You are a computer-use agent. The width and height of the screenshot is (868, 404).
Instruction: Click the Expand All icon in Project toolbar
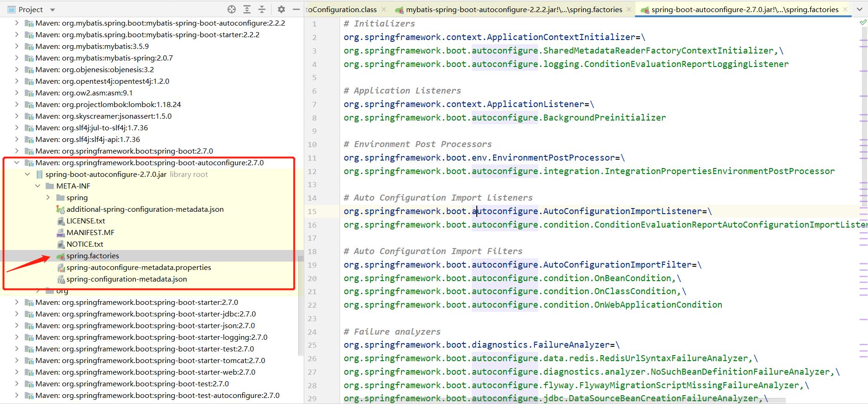coord(247,9)
